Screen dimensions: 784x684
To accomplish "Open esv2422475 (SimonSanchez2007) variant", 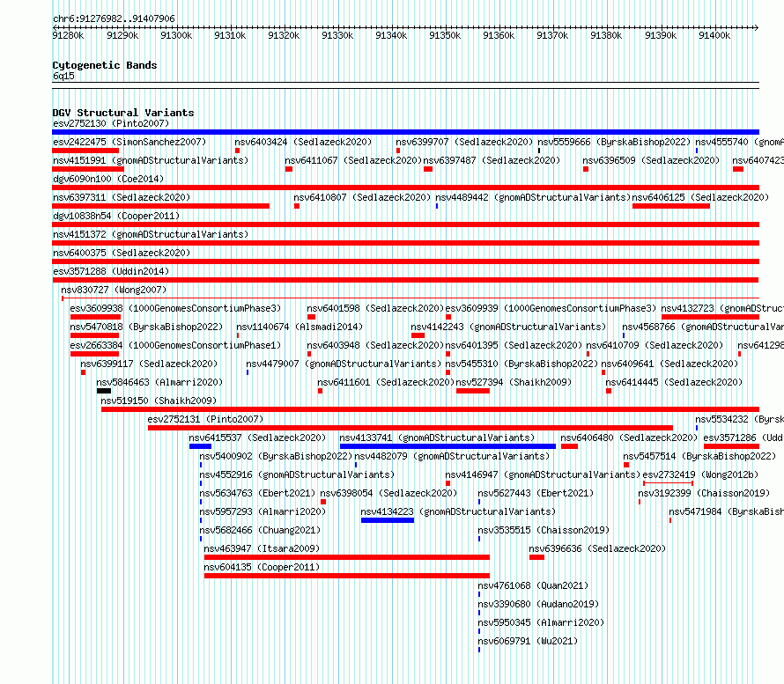I will 129,142.
